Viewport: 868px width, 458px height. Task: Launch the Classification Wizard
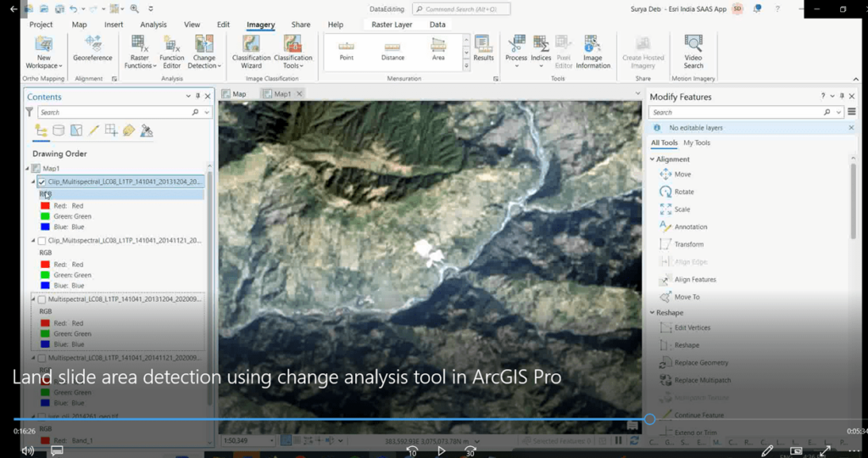click(251, 52)
